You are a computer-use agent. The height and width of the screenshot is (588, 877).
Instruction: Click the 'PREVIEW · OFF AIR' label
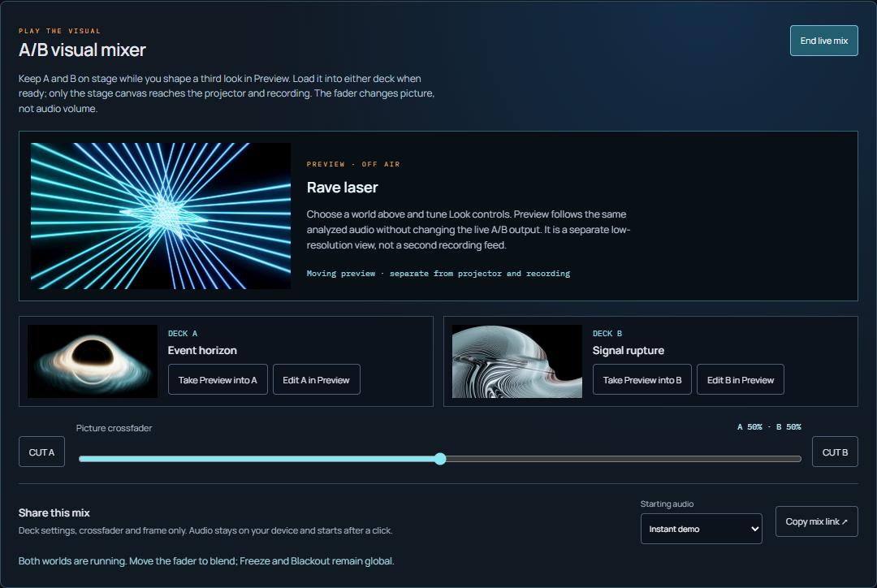point(353,164)
